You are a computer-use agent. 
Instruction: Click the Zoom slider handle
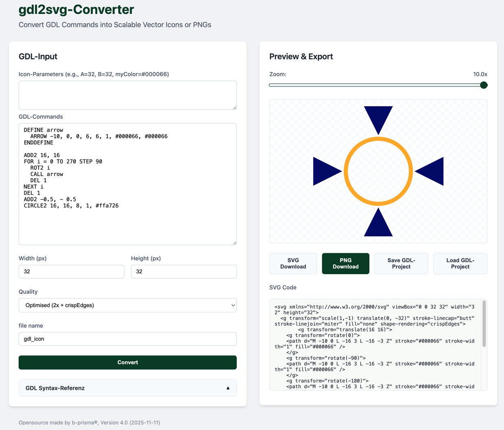pyautogui.click(x=484, y=85)
